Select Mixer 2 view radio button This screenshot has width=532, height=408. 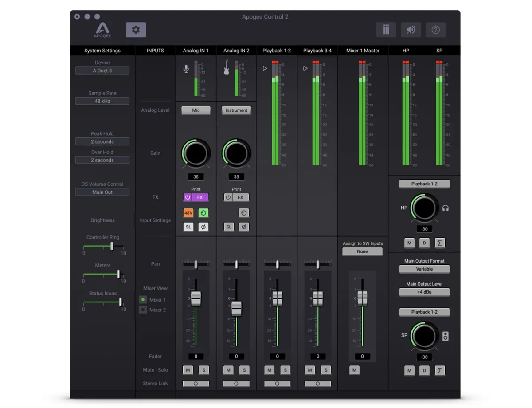(x=143, y=310)
